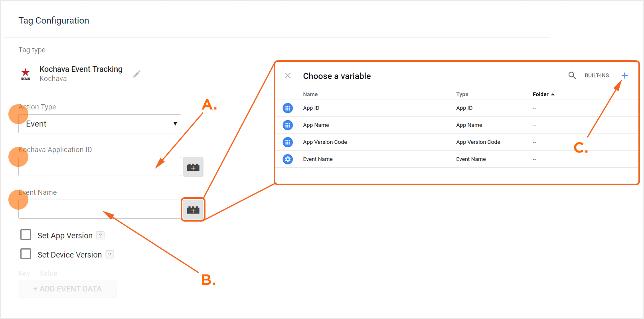644x319 pixels.
Task: Close the Choose a variable panel
Action: (x=288, y=76)
